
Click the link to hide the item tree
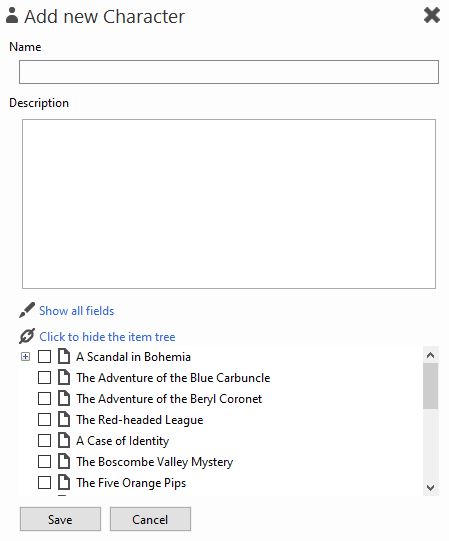coord(107,336)
